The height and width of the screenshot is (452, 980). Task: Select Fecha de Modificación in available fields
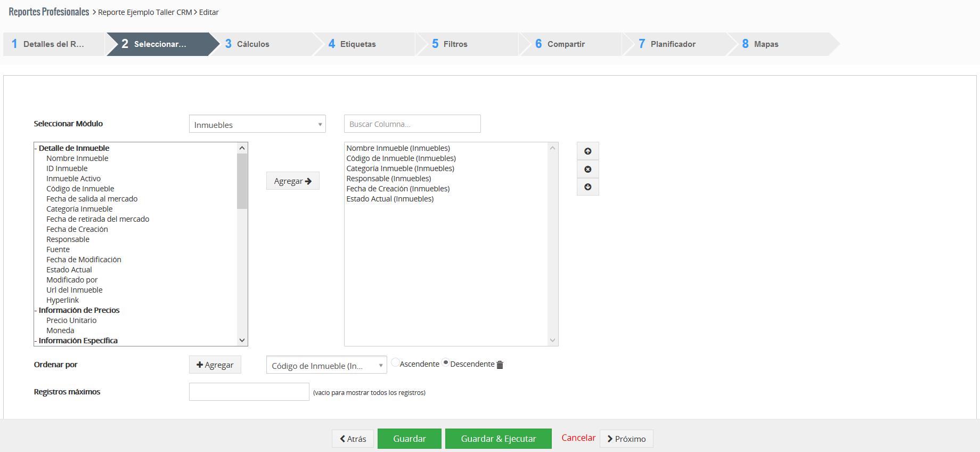(84, 260)
